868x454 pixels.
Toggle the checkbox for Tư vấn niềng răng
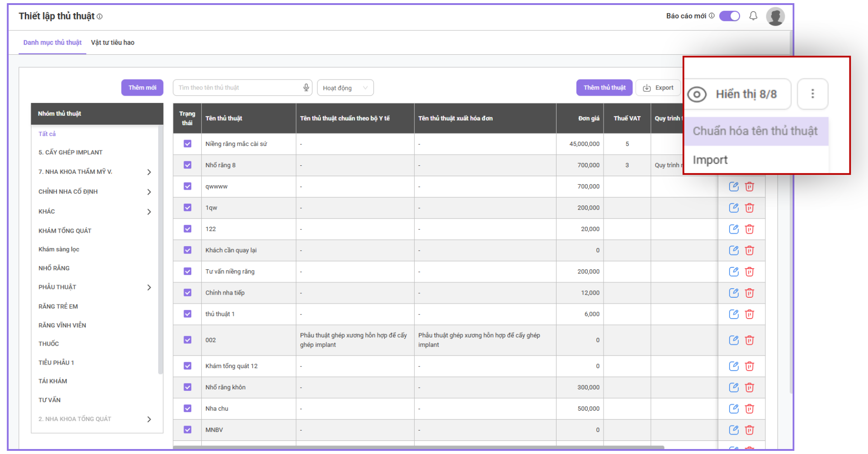coord(188,271)
